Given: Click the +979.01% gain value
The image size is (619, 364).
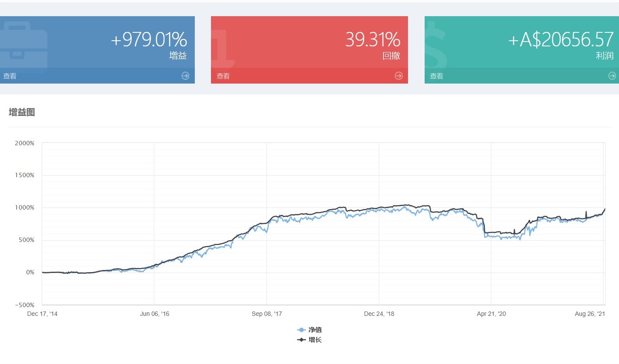Looking at the screenshot, I should pyautogui.click(x=149, y=40).
